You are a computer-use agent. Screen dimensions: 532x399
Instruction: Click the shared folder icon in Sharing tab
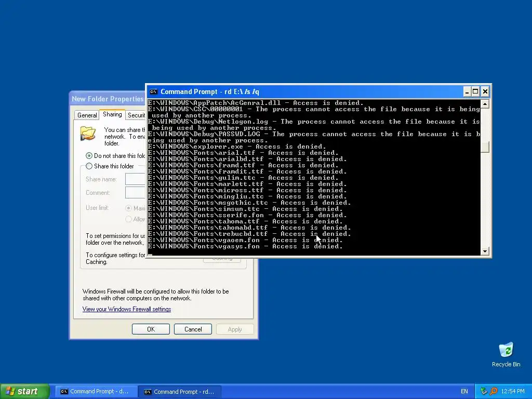click(x=88, y=133)
